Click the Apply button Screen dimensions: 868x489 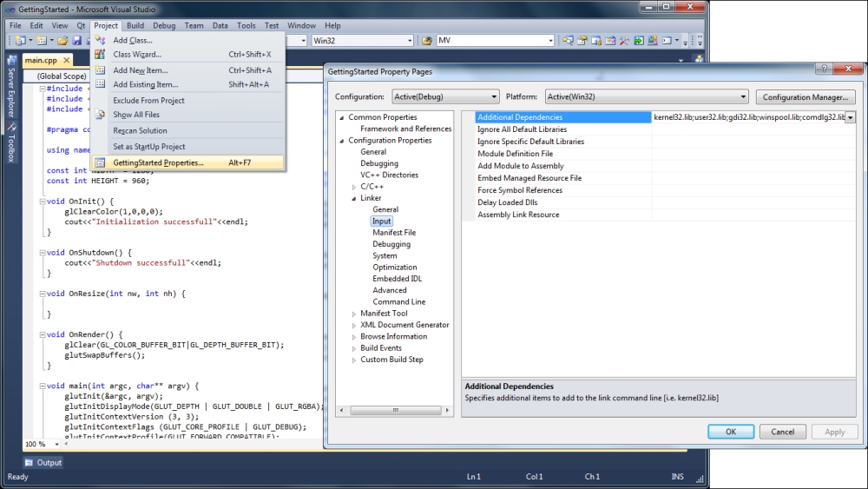coord(835,432)
